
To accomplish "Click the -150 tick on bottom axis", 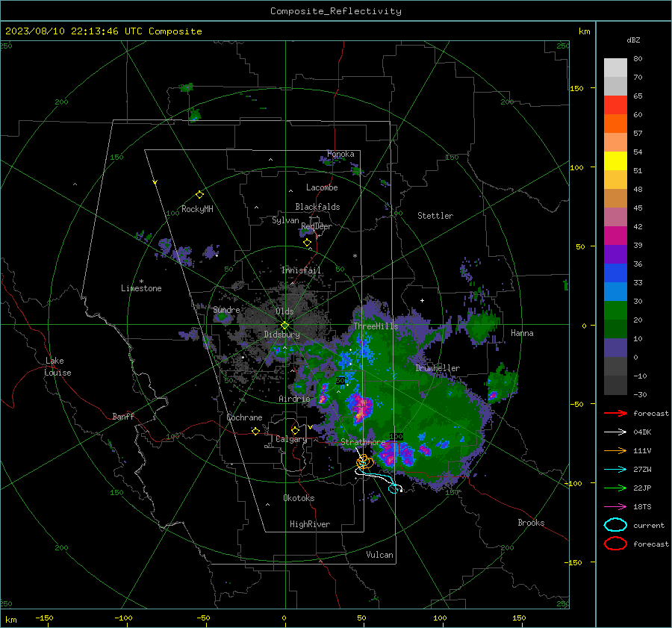I will [44, 618].
